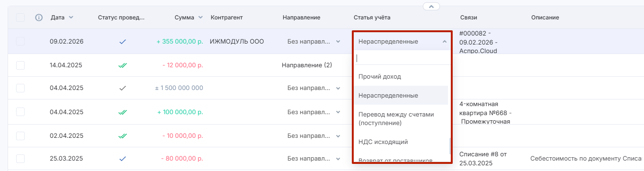Viewport: 644px width, 171px height.
Task: Open the #000082 Аспро.Cloud link
Action: click(478, 42)
